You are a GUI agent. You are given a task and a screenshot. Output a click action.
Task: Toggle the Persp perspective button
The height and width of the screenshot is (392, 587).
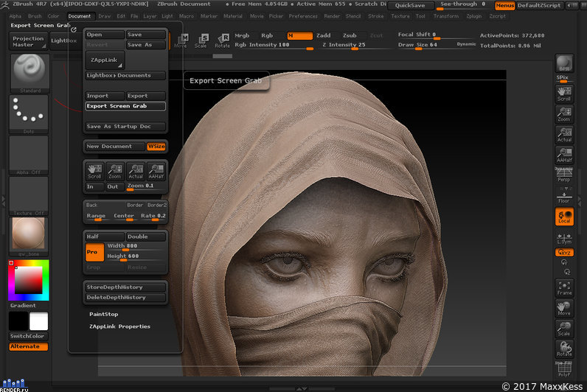click(564, 175)
